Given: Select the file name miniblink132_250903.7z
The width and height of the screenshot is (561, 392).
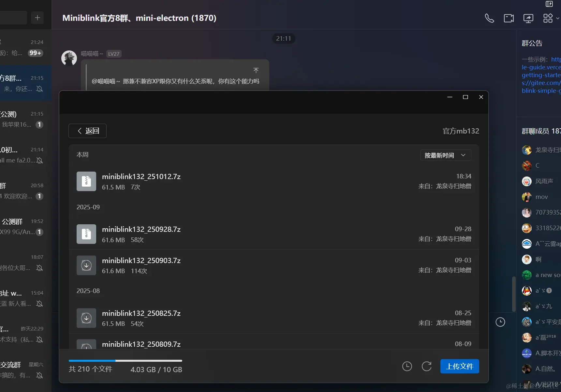Looking at the screenshot, I should coord(141,260).
